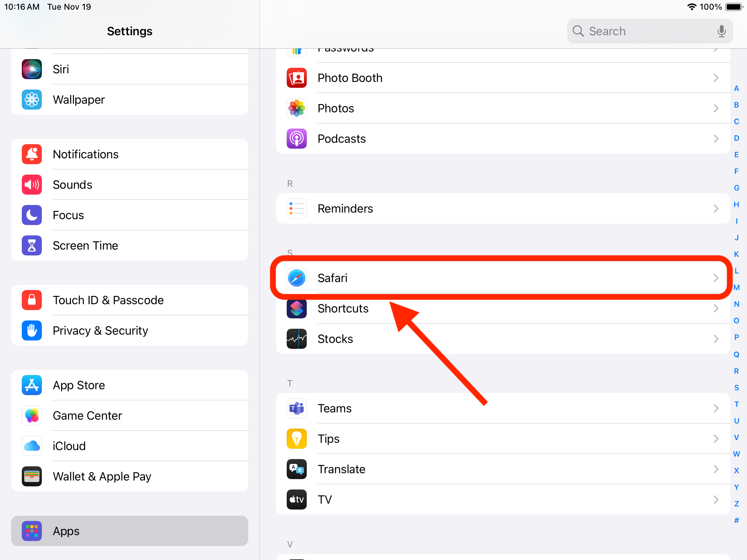The image size is (747, 560).
Task: Open the Photo Booth app icon
Action: point(296,78)
